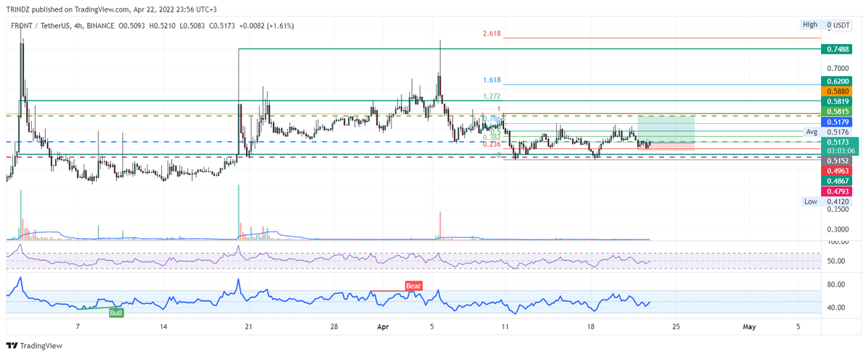Click the 0.382 Fibonacci level label
This screenshot has height=356, width=868.
click(493, 137)
